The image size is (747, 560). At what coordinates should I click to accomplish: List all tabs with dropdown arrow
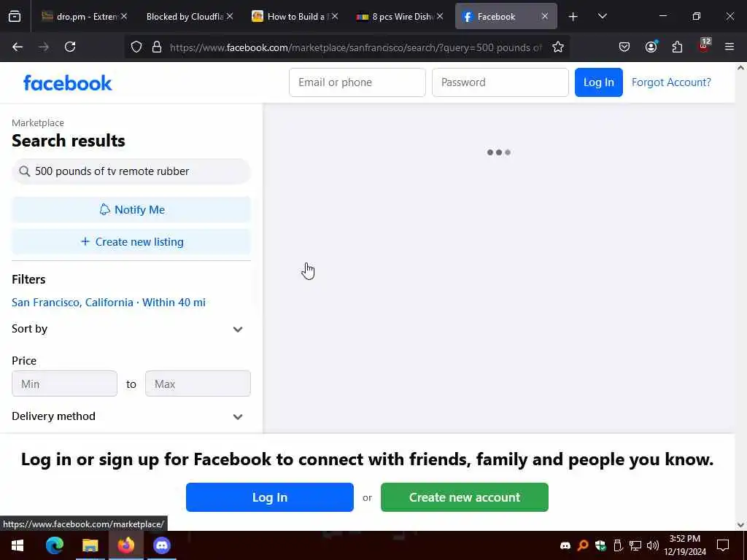pyautogui.click(x=602, y=17)
